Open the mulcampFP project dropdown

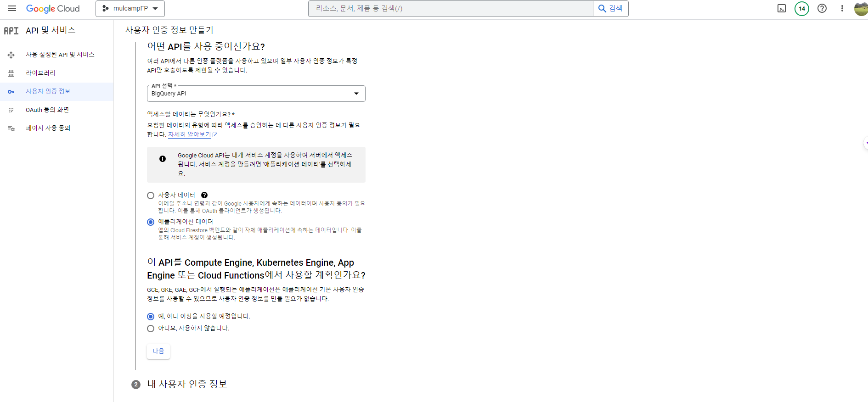pos(130,9)
